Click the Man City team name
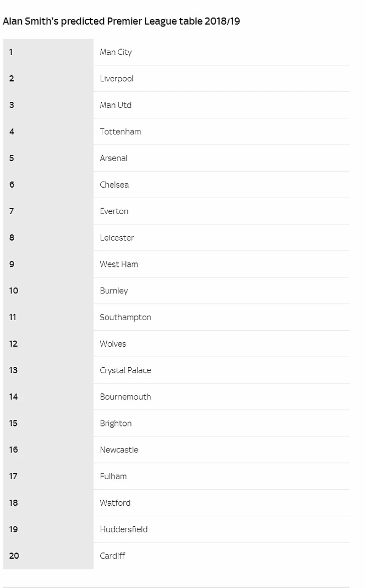Viewport: 366px width, 588px height. click(x=116, y=52)
